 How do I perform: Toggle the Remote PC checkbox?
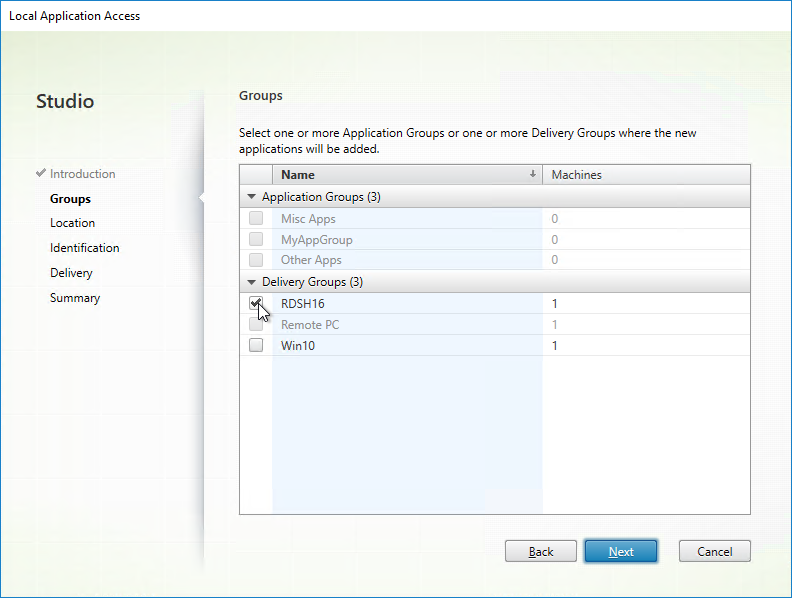click(256, 324)
